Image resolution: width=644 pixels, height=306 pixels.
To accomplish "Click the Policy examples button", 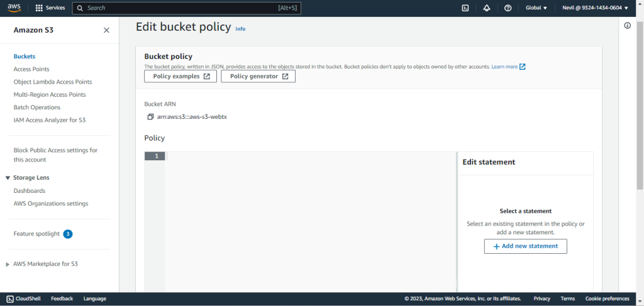I will click(x=180, y=76).
